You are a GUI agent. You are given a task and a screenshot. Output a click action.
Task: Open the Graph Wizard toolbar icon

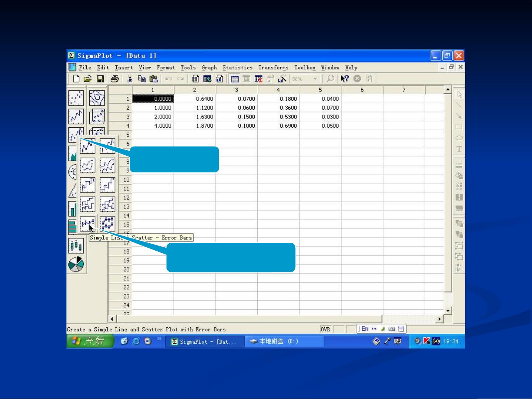pyautogui.click(x=282, y=79)
